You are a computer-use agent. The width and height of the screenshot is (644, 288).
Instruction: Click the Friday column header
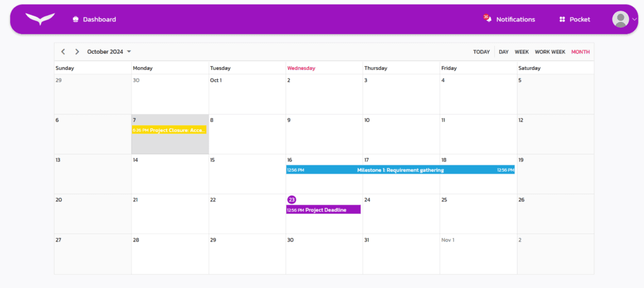tap(449, 68)
